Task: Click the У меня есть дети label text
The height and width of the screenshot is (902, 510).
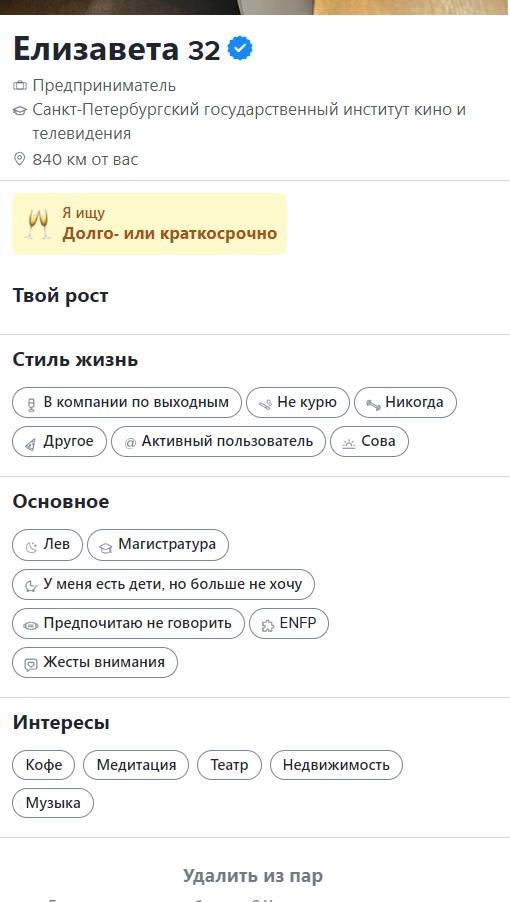Action: click(172, 584)
